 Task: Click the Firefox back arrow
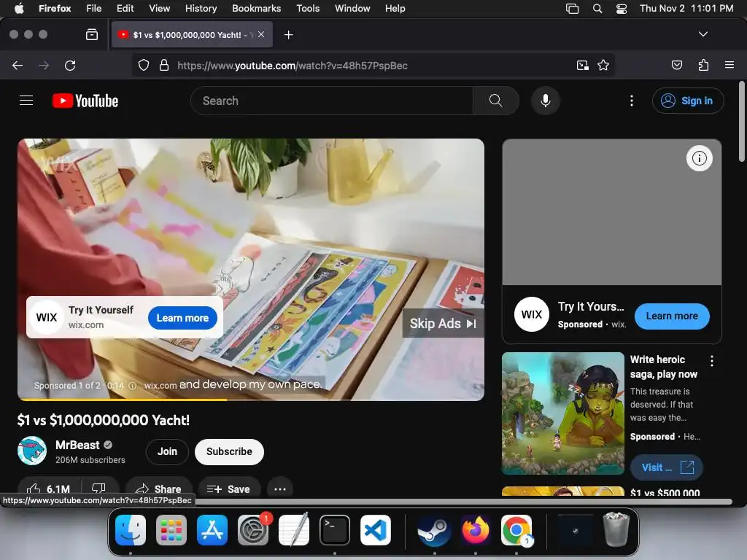click(x=18, y=65)
